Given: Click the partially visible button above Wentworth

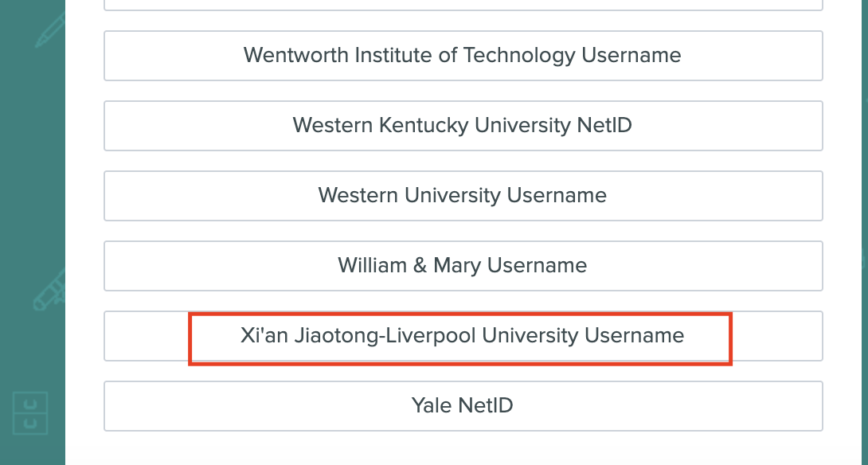Looking at the screenshot, I should tap(463, 5).
